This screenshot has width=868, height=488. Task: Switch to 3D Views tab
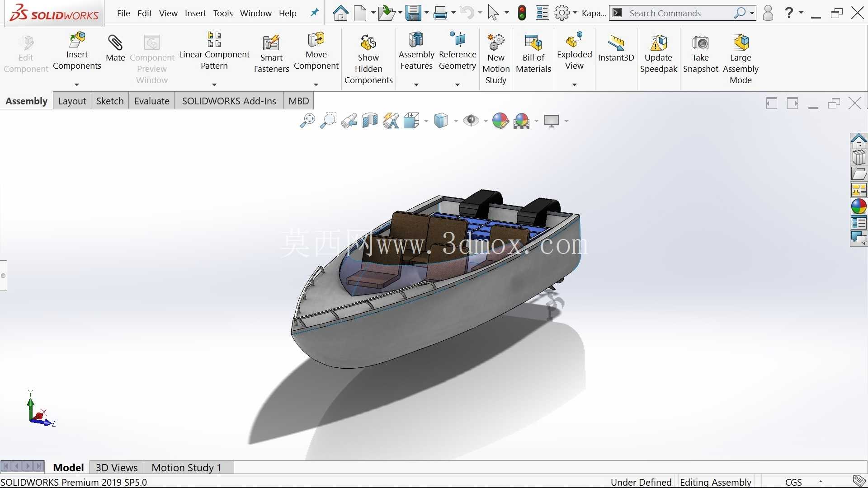tap(117, 467)
